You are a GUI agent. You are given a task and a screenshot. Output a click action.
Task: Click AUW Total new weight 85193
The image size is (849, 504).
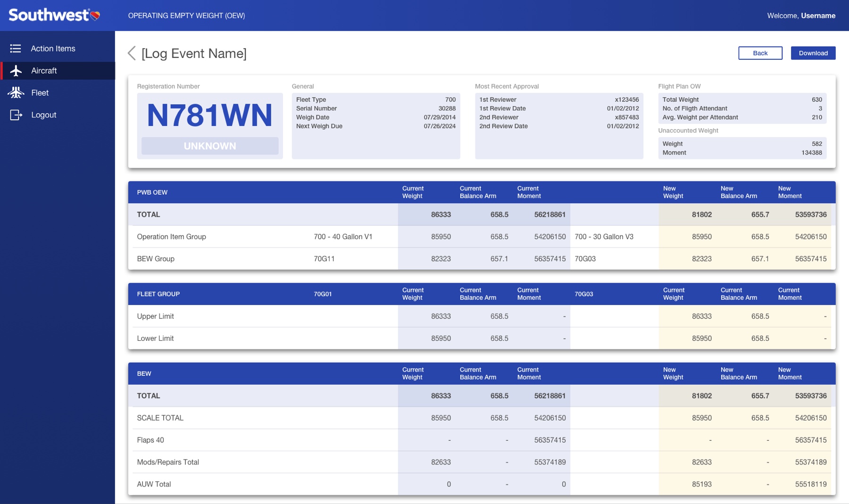pos(702,485)
